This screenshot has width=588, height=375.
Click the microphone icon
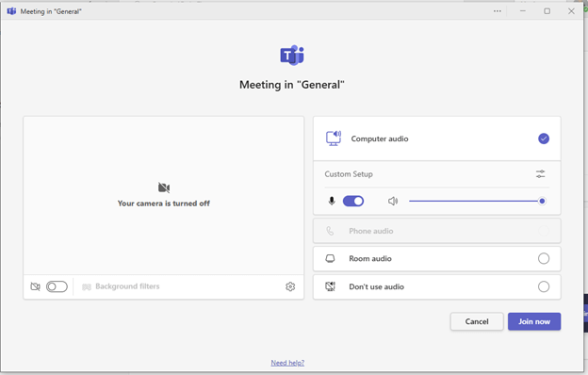coord(332,201)
